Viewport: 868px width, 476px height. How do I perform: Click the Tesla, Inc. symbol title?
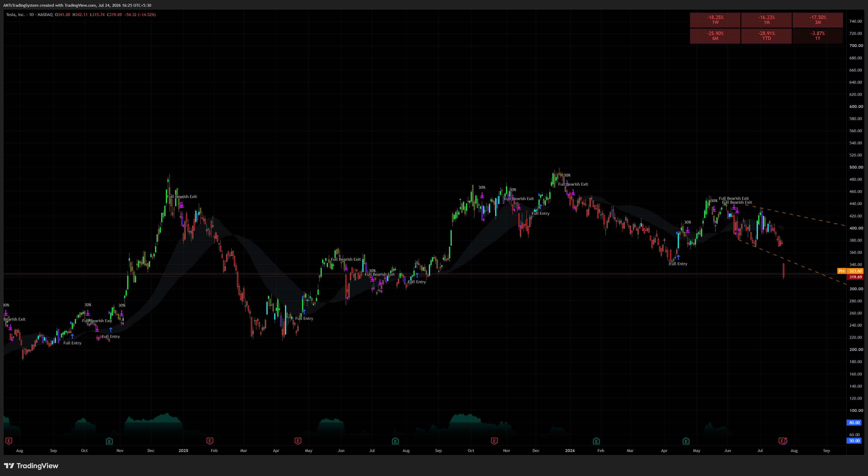[15, 14]
